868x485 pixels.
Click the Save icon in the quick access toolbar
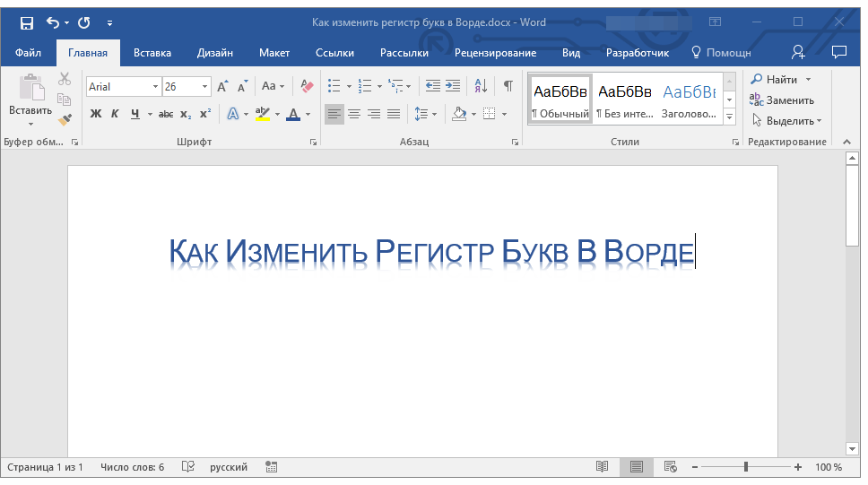pos(26,22)
